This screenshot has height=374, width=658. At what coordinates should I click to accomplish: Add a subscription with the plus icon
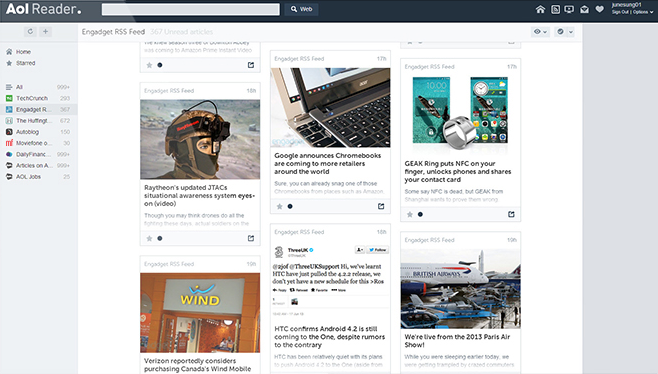(x=45, y=31)
